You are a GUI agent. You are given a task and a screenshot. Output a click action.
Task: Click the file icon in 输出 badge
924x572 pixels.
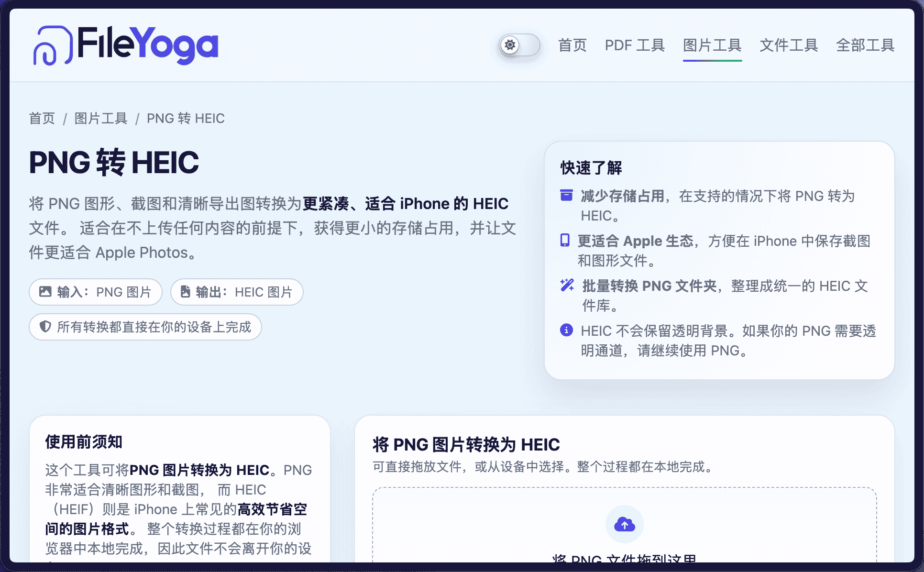(x=185, y=292)
